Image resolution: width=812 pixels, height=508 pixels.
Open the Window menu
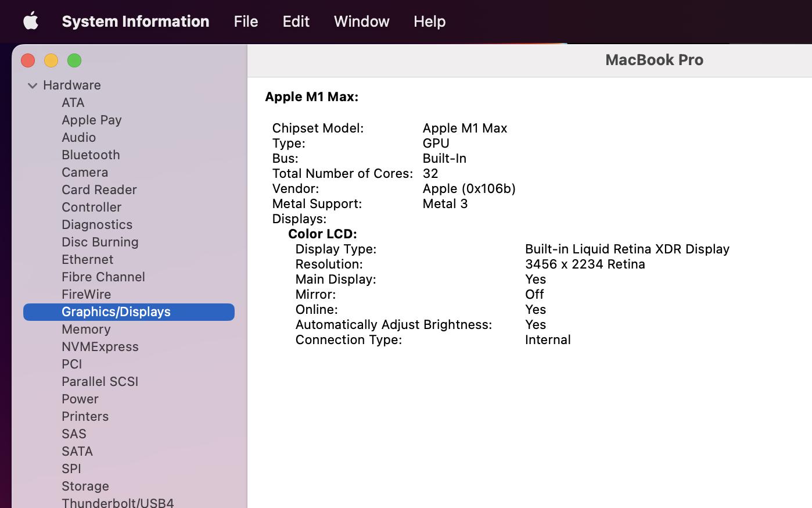coord(361,22)
